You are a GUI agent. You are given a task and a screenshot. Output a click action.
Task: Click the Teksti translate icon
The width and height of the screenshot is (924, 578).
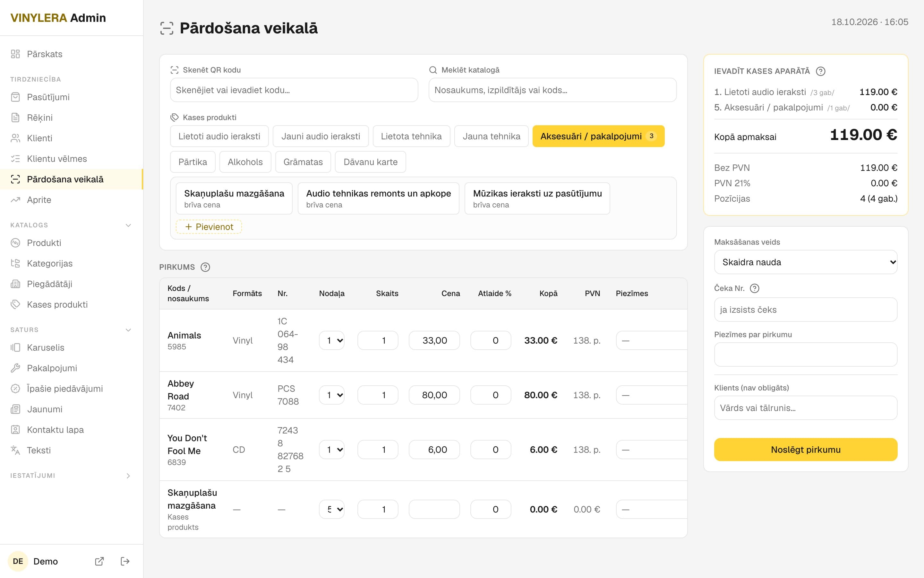pos(15,450)
